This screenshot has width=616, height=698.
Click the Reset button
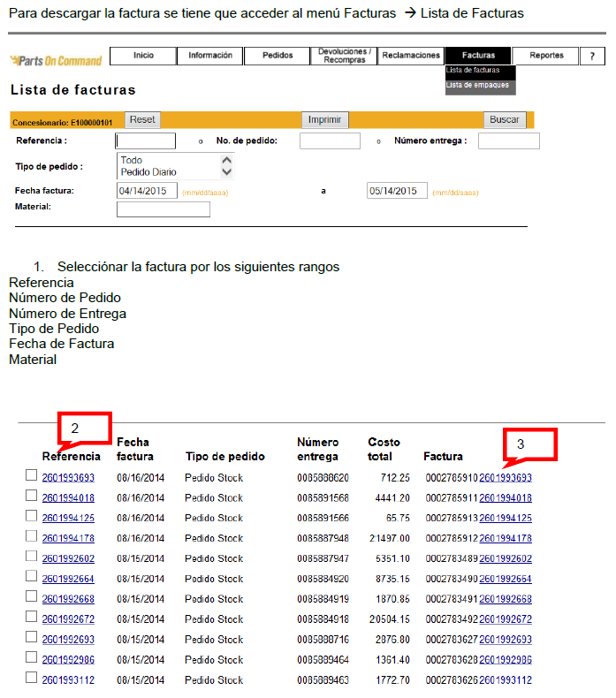coord(142,119)
